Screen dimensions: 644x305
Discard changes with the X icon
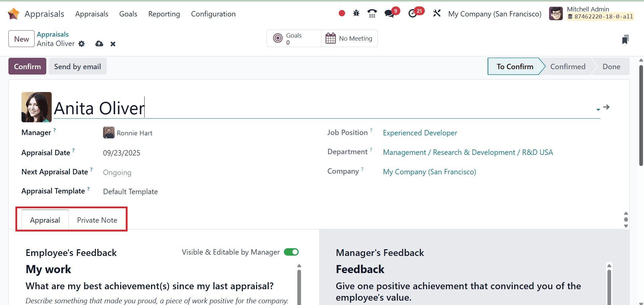pos(113,44)
